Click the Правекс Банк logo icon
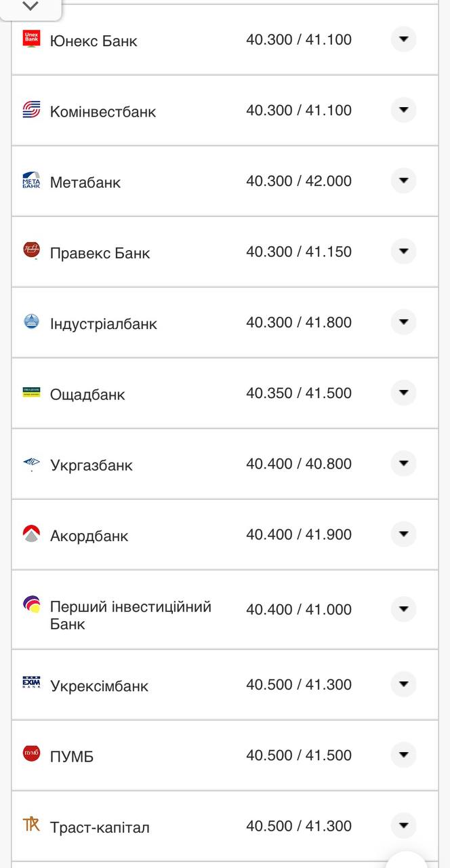 (x=31, y=251)
